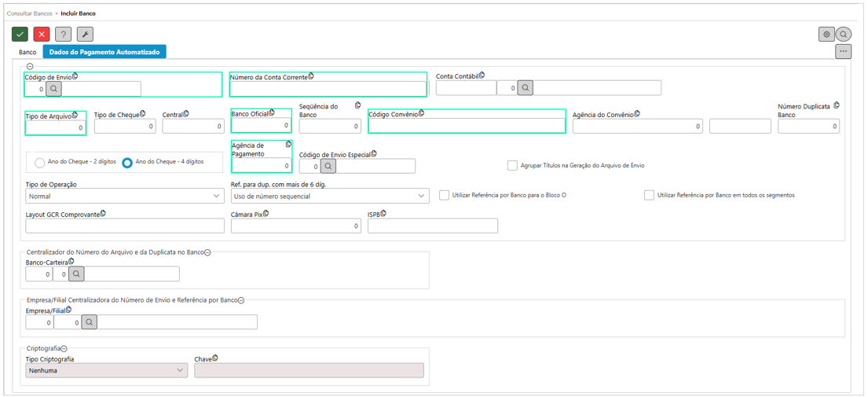Click the green confirm checkmark button
Screen dimensions: 868x397
(20, 34)
